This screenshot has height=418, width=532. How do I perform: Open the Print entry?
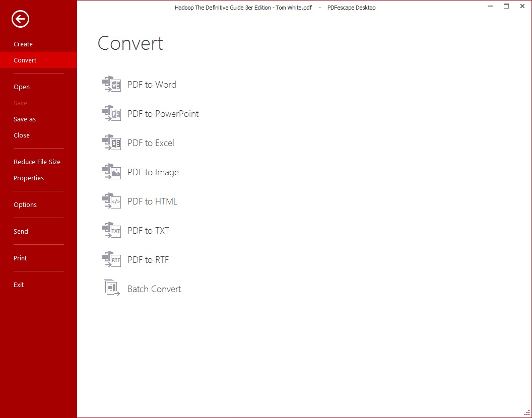[x=38, y=258]
